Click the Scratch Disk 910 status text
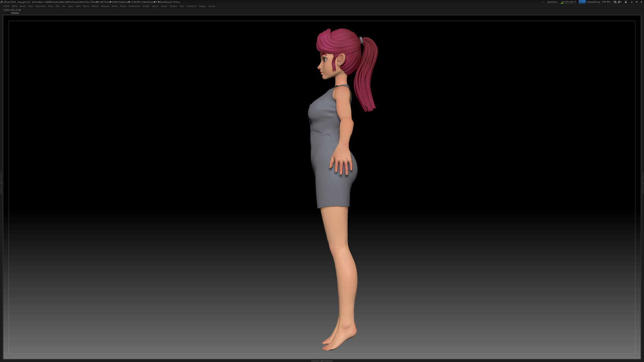This screenshot has height=362, width=644. click(80, 2)
